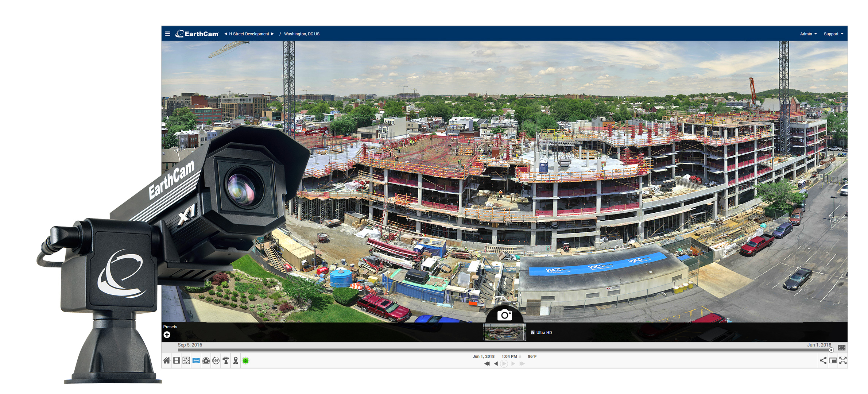Viewport: 868px width, 394px height.
Task: Open the calendar grid next to timeline
Action: click(842, 348)
